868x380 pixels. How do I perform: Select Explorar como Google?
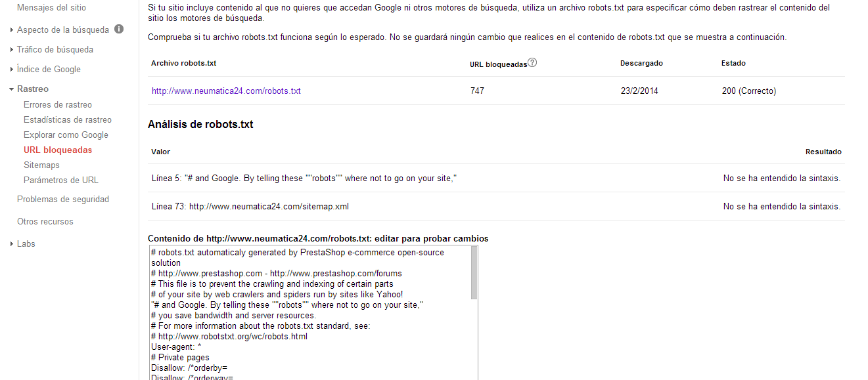pyautogui.click(x=66, y=135)
